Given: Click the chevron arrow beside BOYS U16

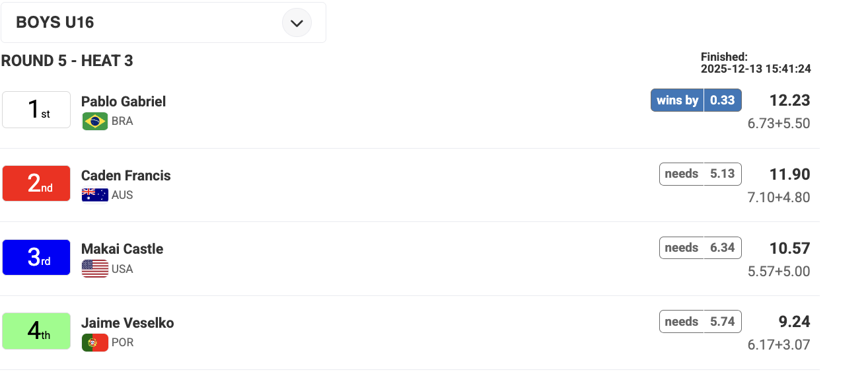Looking at the screenshot, I should click(x=297, y=23).
